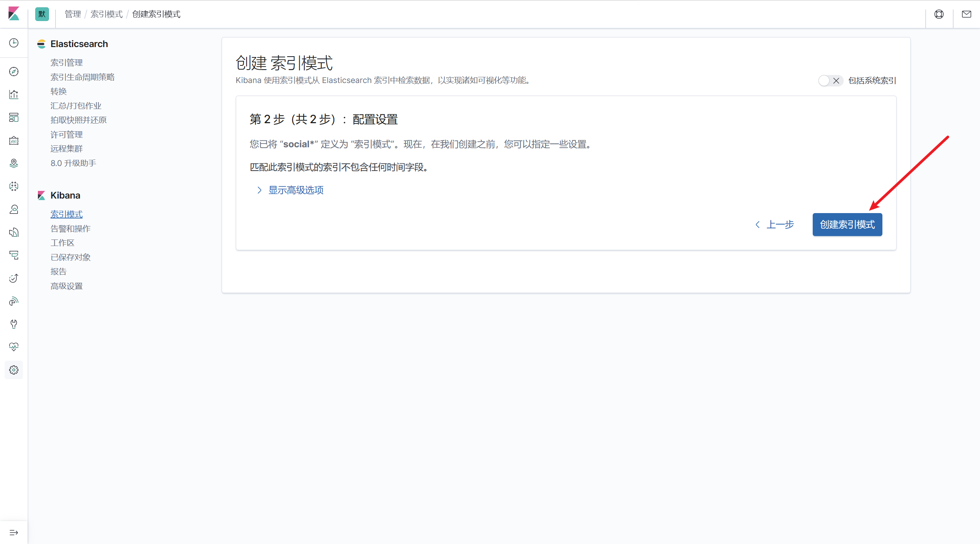This screenshot has height=544, width=980.
Task: Open Stack Monitoring heartbeat icon
Action: tap(14, 347)
